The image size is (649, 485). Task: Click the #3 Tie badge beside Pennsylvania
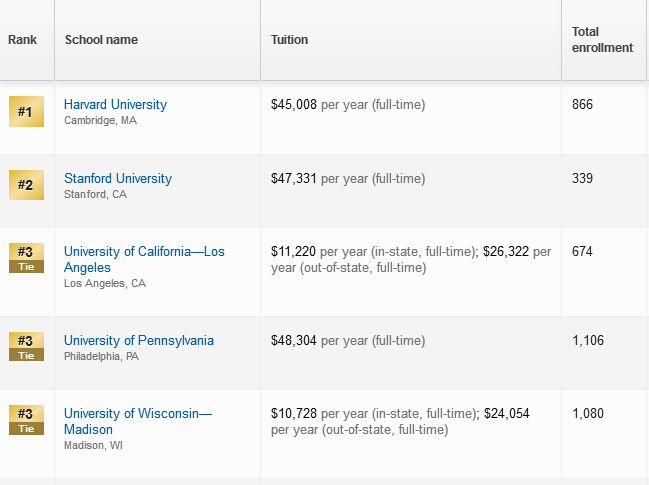(26, 347)
